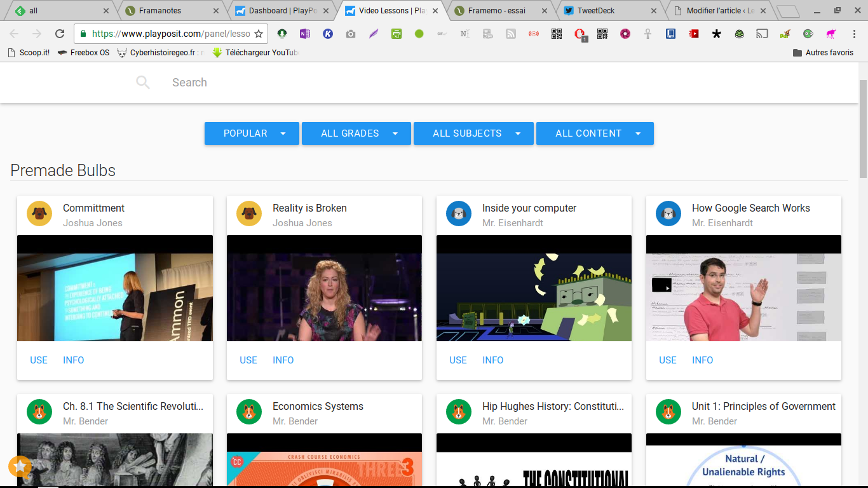Click the title 'Hip Hughes History: Constituti...'
The width and height of the screenshot is (868, 488).
[x=553, y=407]
